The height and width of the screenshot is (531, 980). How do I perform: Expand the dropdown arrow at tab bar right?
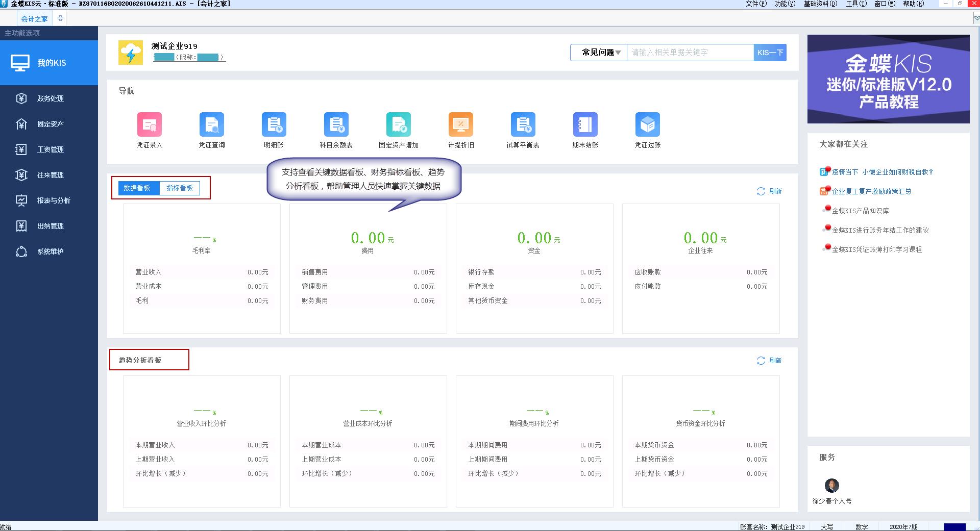click(x=976, y=18)
